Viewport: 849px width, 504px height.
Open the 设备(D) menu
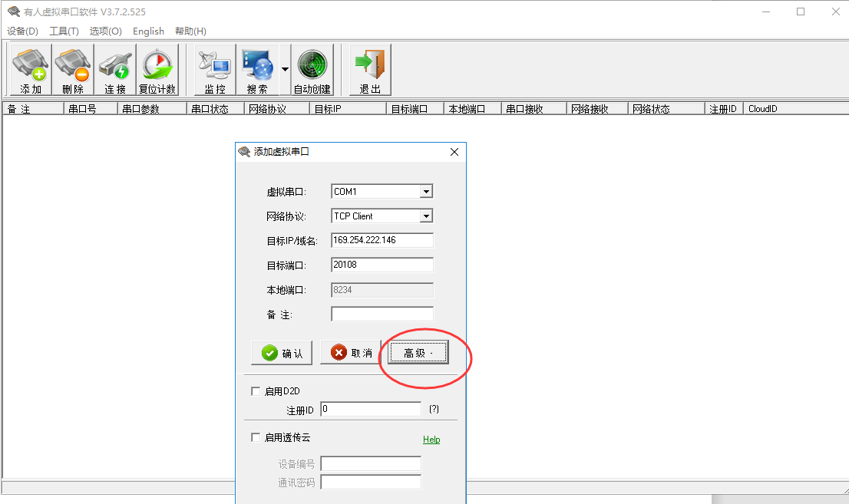point(22,31)
